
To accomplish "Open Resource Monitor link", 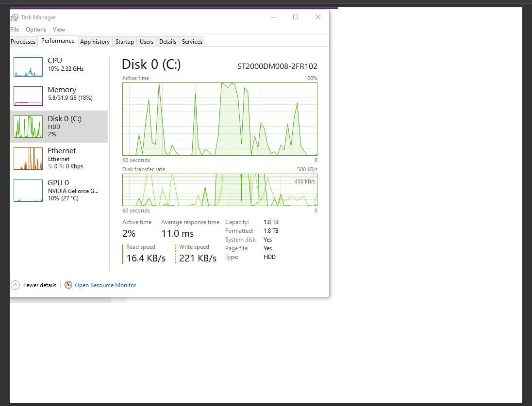I will pos(105,285).
